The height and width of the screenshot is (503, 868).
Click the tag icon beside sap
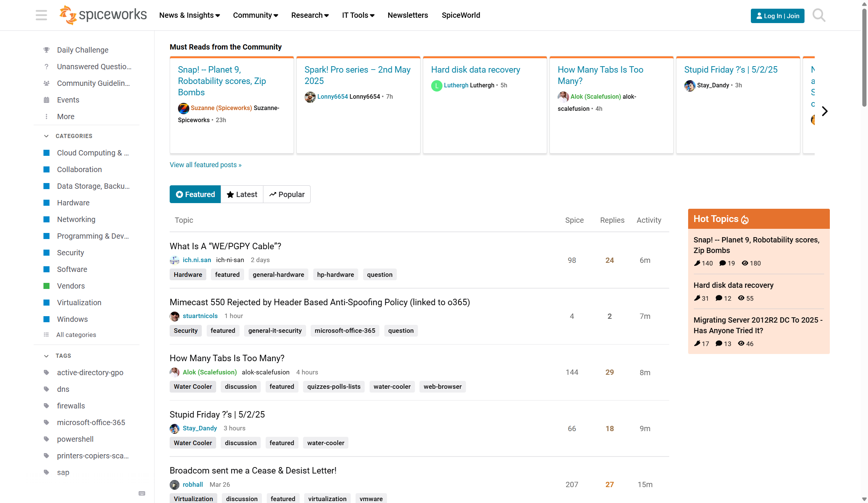click(46, 472)
